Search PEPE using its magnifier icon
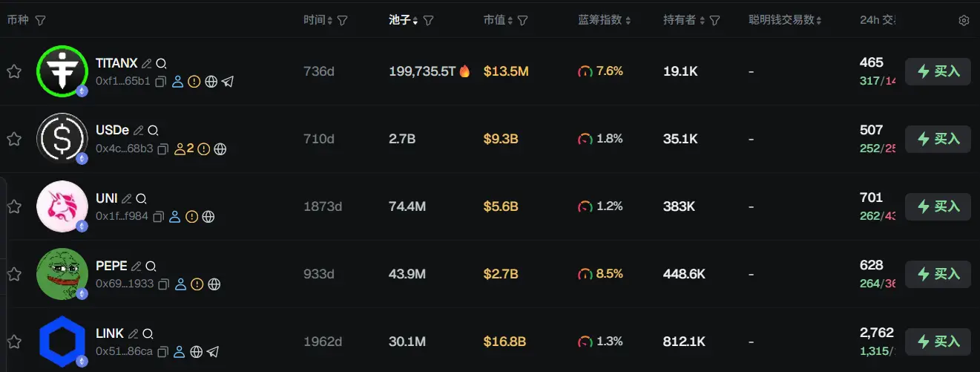This screenshot has height=372, width=980. click(151, 266)
